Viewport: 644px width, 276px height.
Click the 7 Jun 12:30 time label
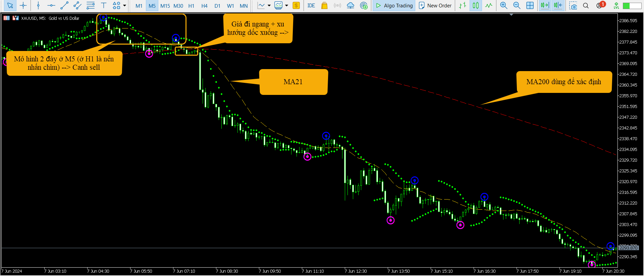pos(356,271)
